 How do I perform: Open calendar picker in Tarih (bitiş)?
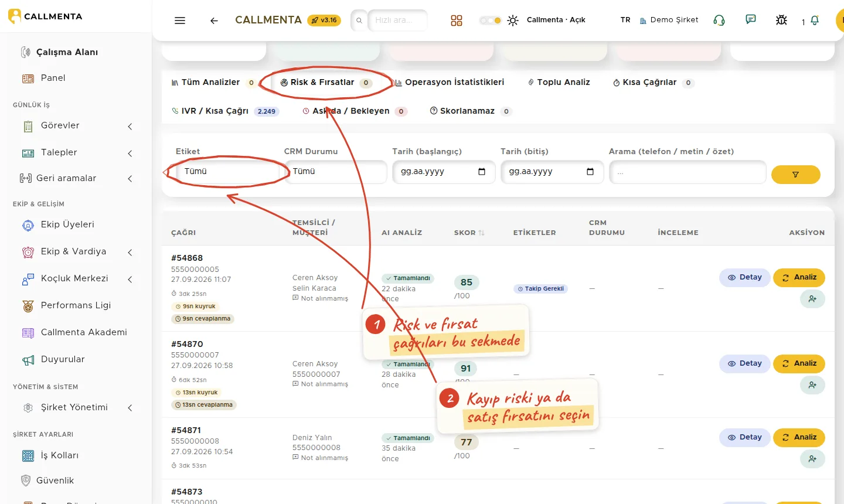(x=590, y=172)
